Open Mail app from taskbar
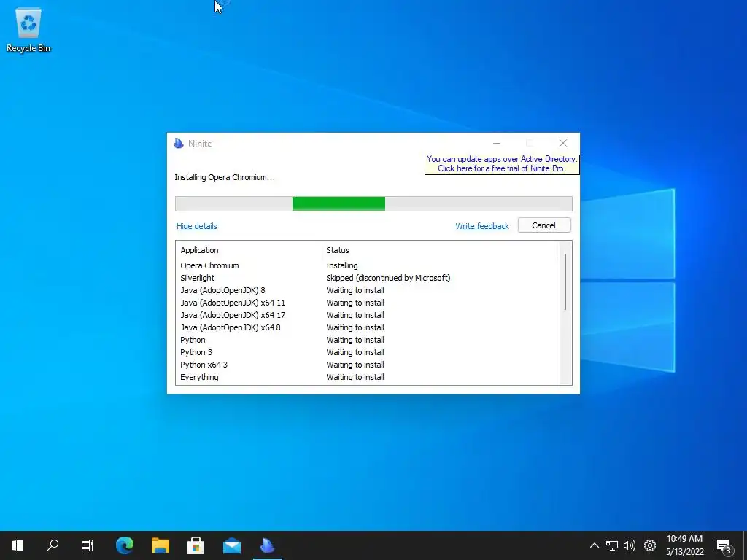 point(232,545)
